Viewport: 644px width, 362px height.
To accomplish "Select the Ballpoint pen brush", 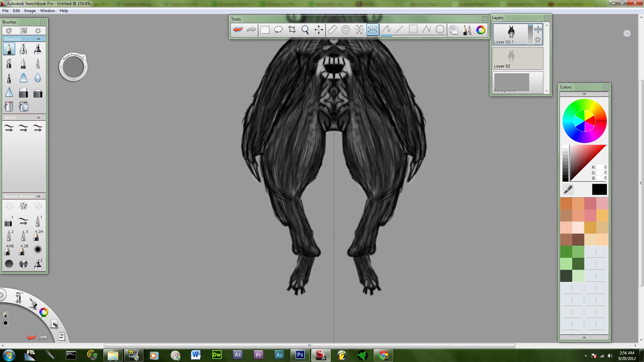I will [23, 63].
